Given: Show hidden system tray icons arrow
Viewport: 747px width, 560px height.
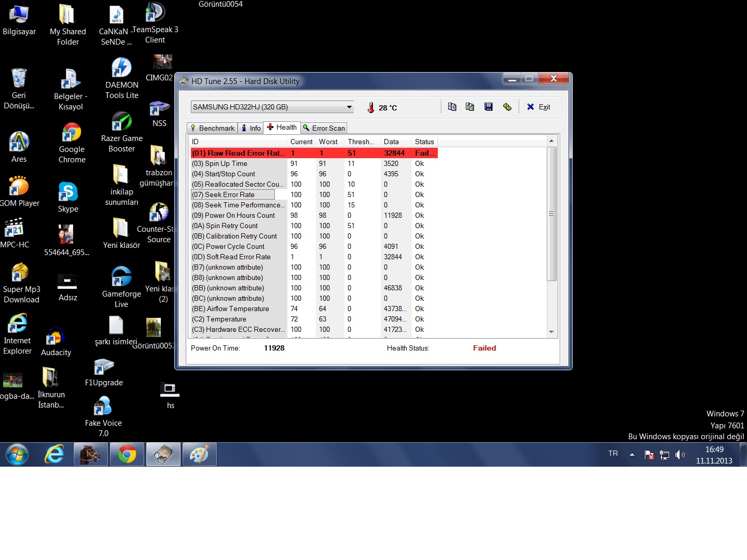Looking at the screenshot, I should click(632, 455).
